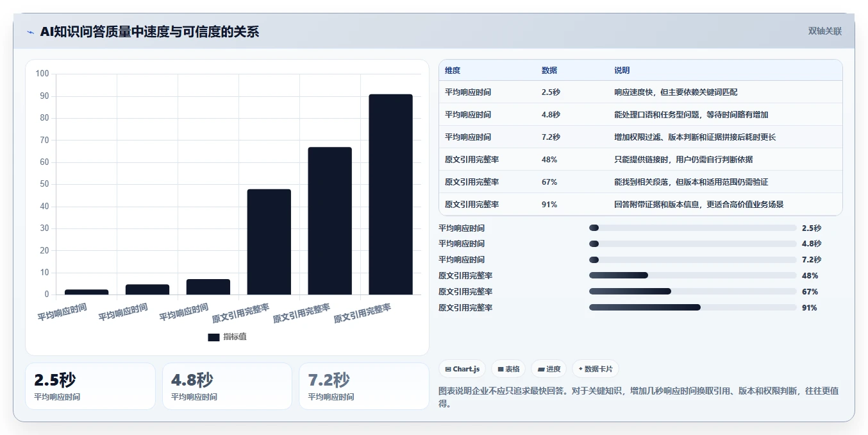868x435 pixels.
Task: Select the Chart.js chip
Action: (462, 369)
